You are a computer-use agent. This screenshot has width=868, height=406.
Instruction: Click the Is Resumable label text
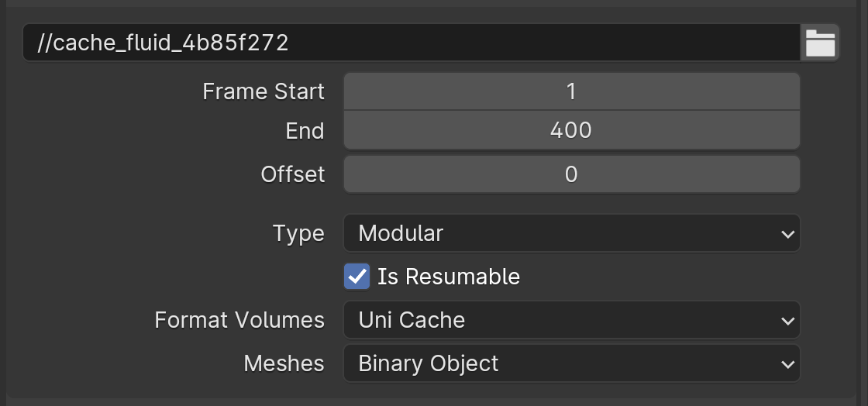449,277
